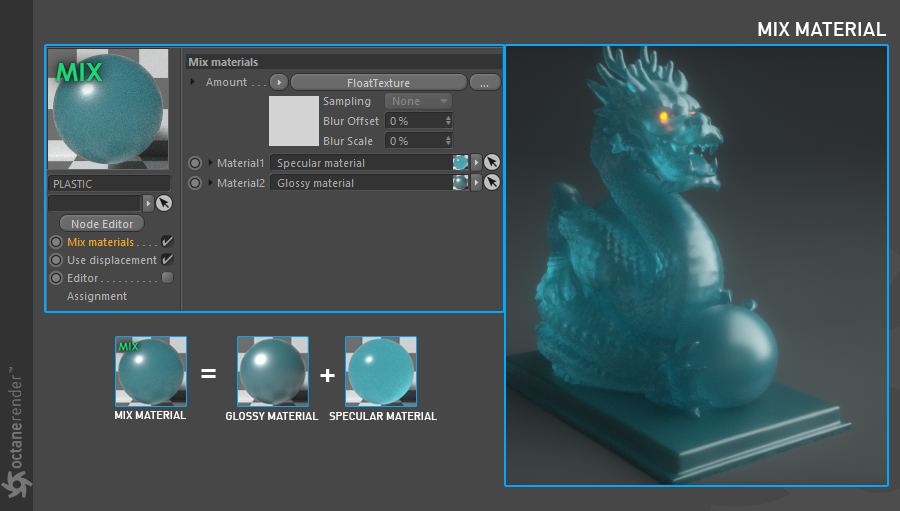This screenshot has height=511, width=900.
Task: Click the PLASTIC material name field
Action: tap(109, 184)
